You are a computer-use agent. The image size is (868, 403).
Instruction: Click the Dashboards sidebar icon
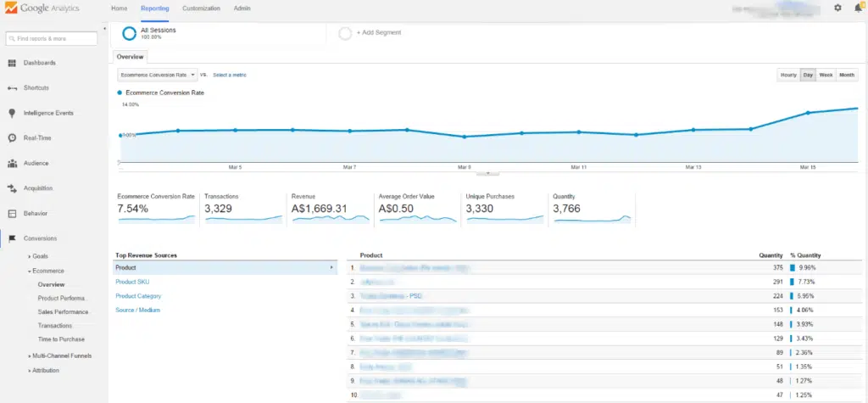(x=13, y=63)
